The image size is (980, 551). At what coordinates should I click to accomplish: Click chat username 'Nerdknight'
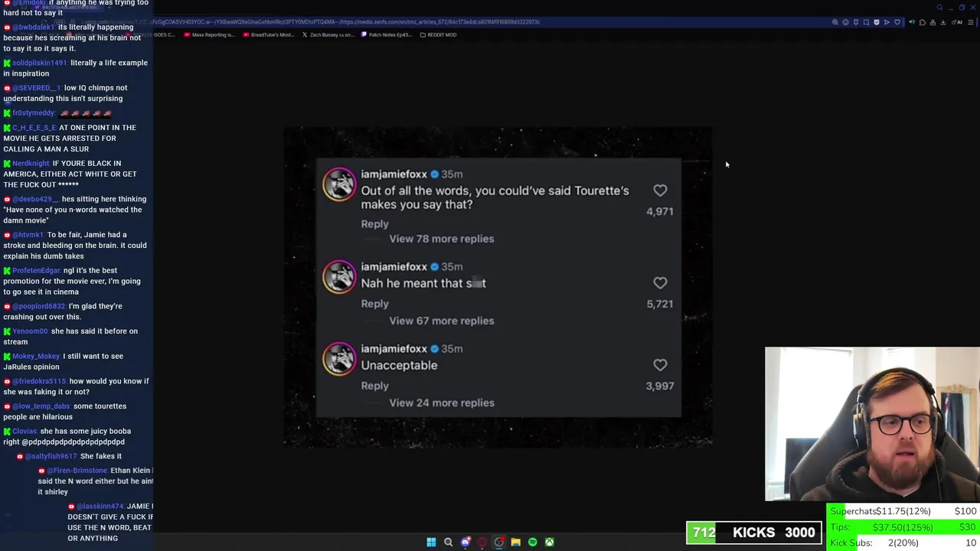pos(31,164)
